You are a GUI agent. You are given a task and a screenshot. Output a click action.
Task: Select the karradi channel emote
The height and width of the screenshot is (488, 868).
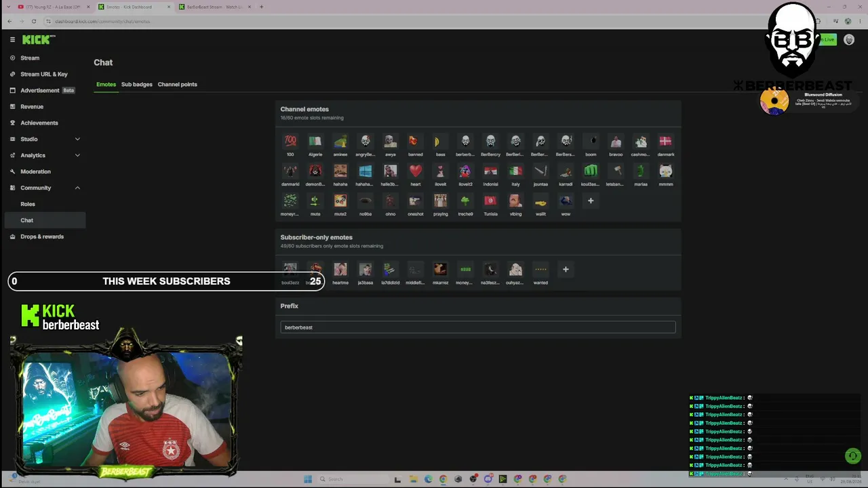click(566, 171)
